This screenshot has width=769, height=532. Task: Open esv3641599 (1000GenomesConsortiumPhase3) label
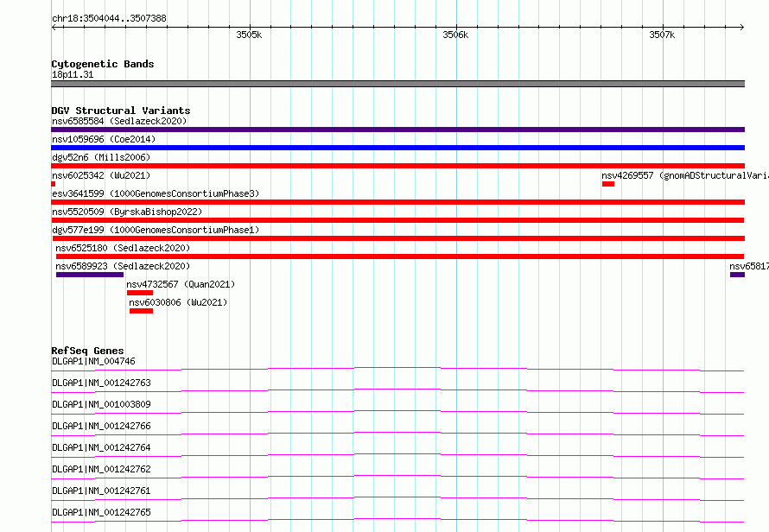tap(156, 193)
